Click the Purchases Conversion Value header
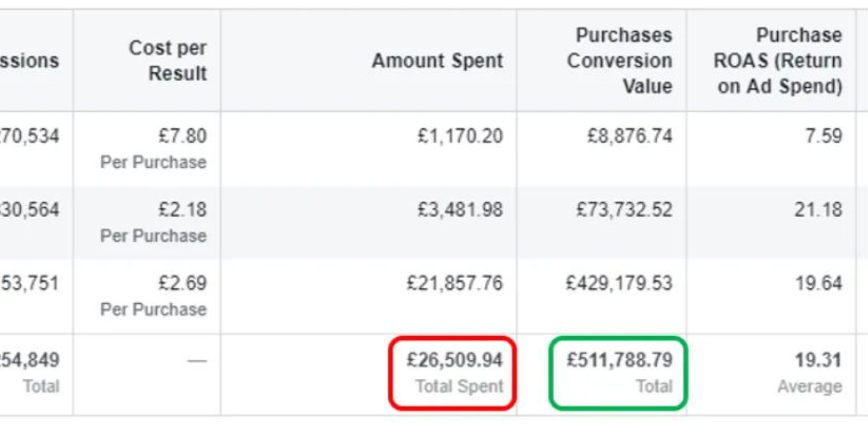The height and width of the screenshot is (434, 868). coord(620,60)
